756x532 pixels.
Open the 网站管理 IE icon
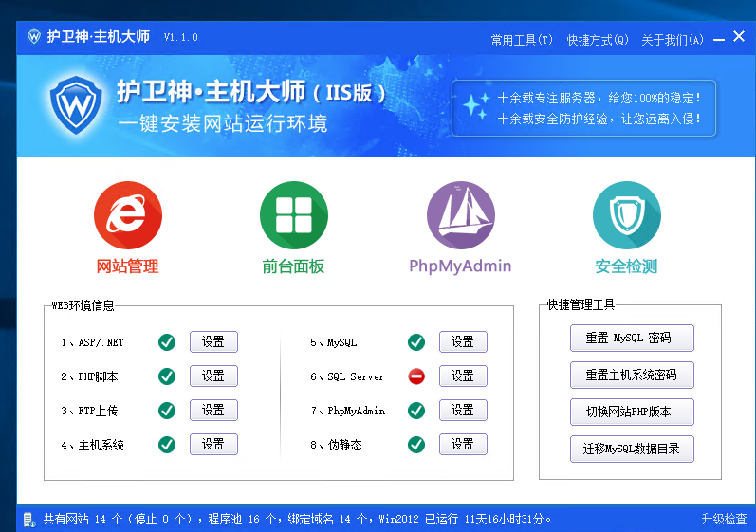[x=128, y=215]
